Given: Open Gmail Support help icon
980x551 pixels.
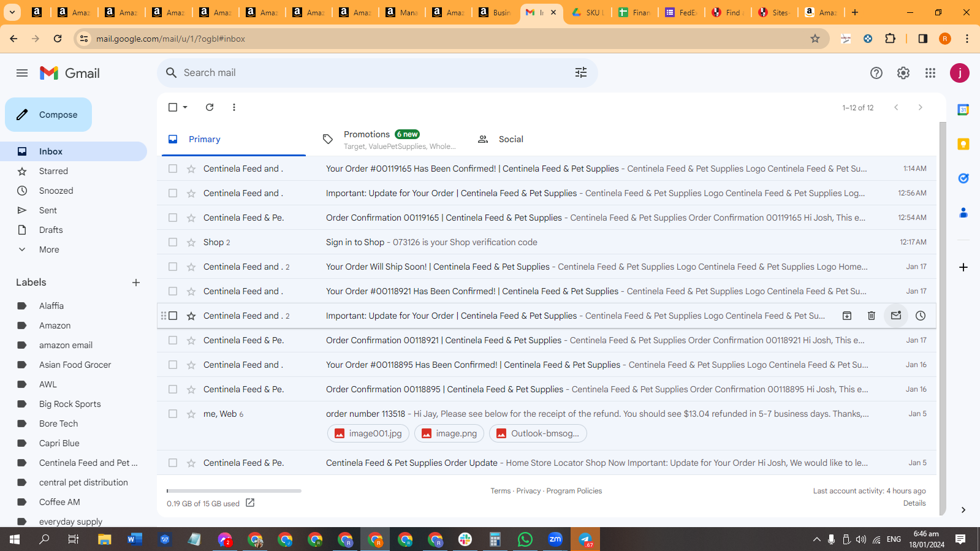Looking at the screenshot, I should coord(876,73).
